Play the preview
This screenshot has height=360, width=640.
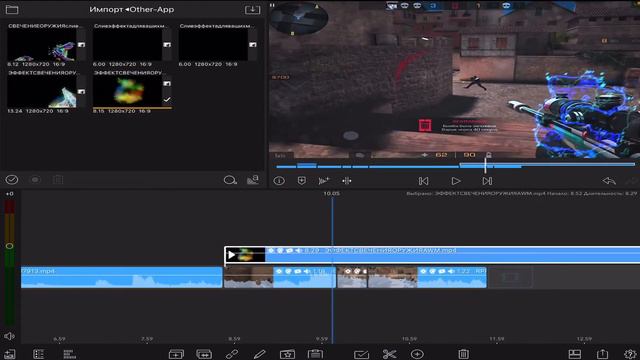point(456,181)
